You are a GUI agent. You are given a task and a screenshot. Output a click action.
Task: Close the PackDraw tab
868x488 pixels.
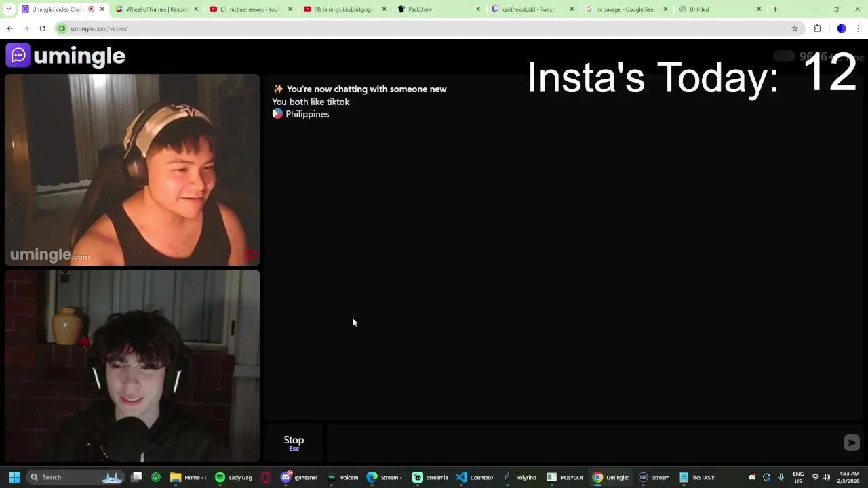coord(478,9)
